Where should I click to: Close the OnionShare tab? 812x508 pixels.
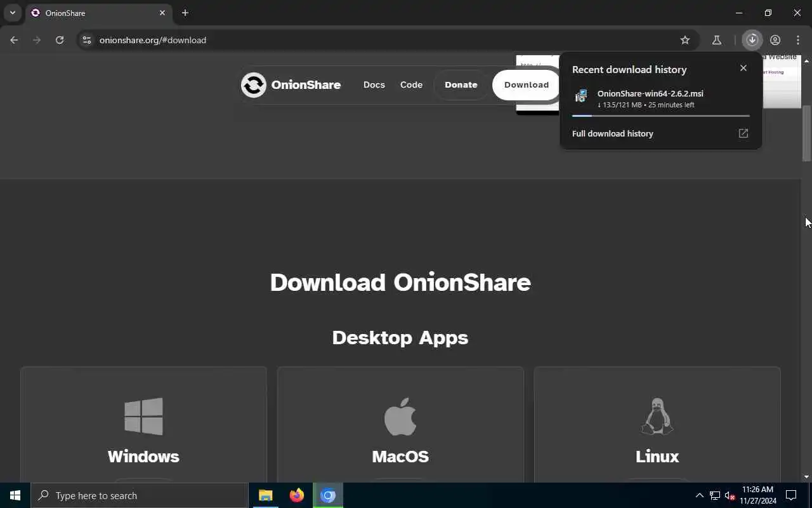(162, 13)
